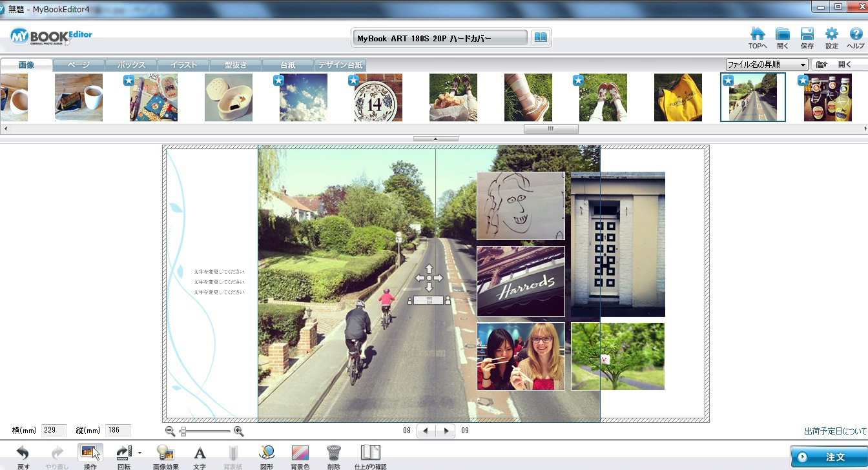The image size is (868, 470).
Task: Select the 操作 operation tool
Action: click(x=90, y=453)
